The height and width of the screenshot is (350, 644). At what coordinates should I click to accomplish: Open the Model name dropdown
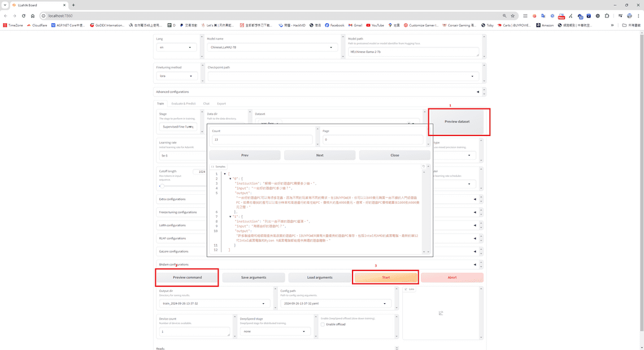tap(272, 47)
